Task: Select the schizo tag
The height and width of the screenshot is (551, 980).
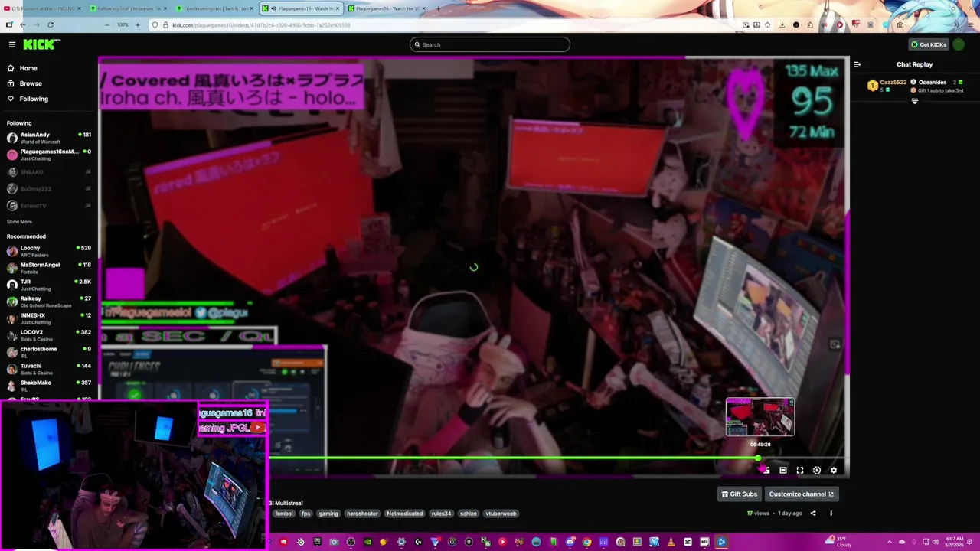Action: point(469,514)
